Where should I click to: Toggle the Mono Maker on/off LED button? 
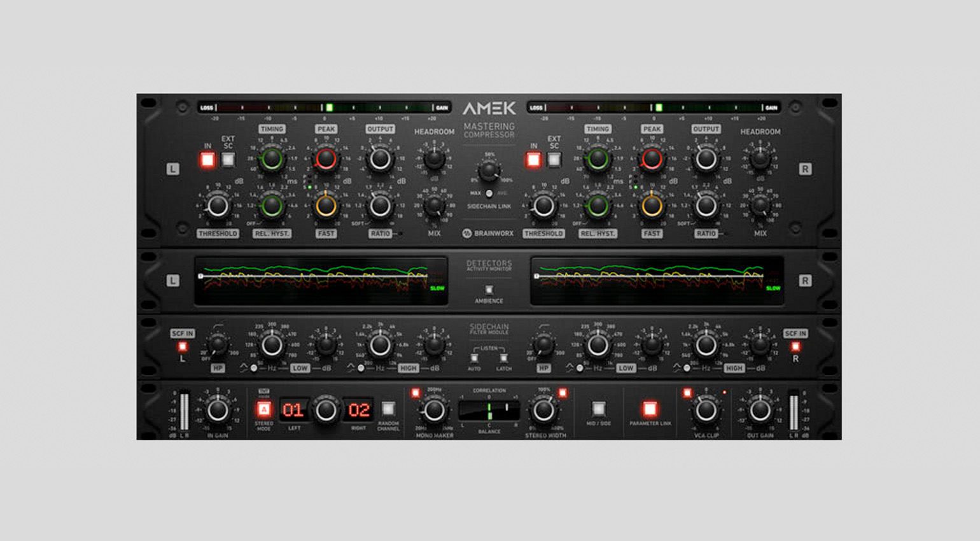click(x=416, y=393)
